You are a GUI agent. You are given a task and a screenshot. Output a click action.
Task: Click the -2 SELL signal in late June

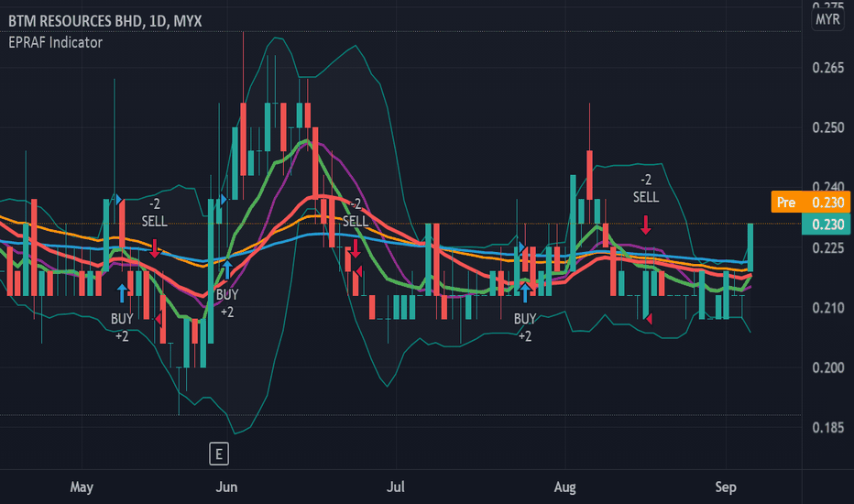click(356, 213)
